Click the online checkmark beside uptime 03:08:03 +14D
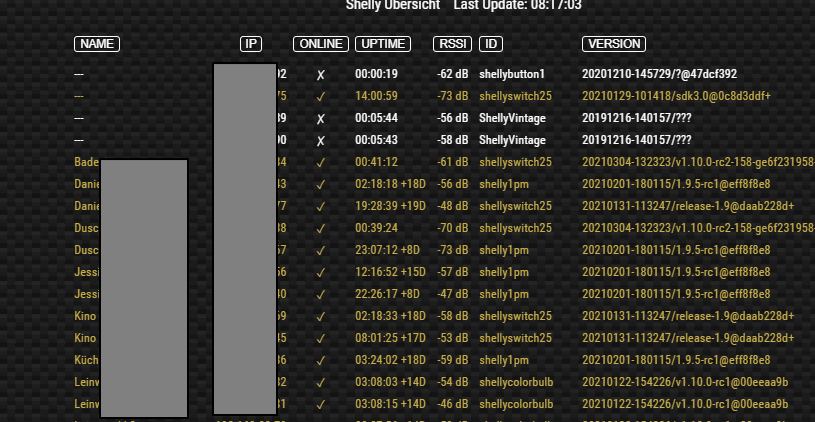This screenshot has width=815, height=422. pyautogui.click(x=321, y=382)
